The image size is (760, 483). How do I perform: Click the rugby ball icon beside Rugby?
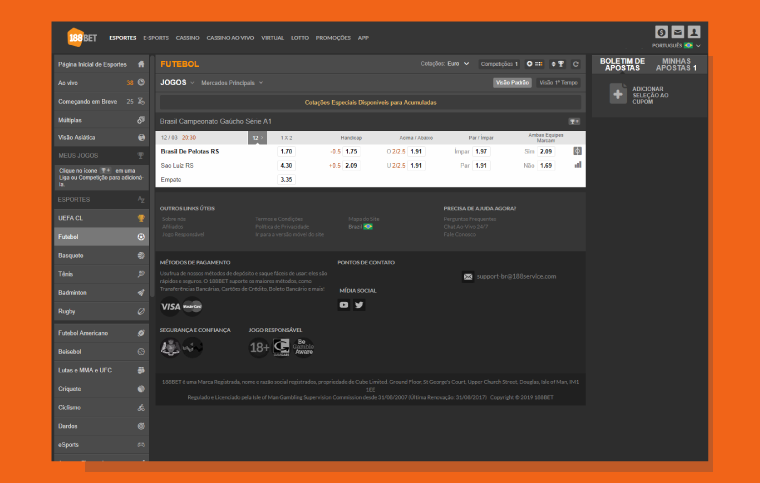pyautogui.click(x=141, y=311)
